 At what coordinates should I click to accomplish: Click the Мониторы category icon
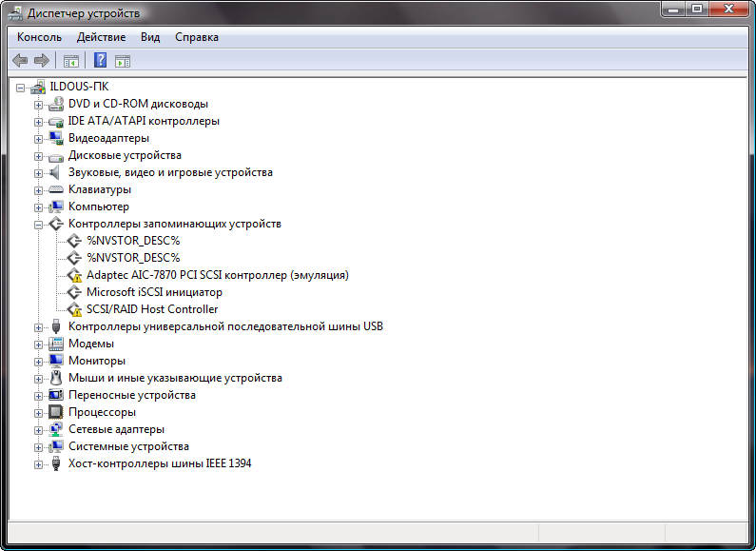pos(55,361)
